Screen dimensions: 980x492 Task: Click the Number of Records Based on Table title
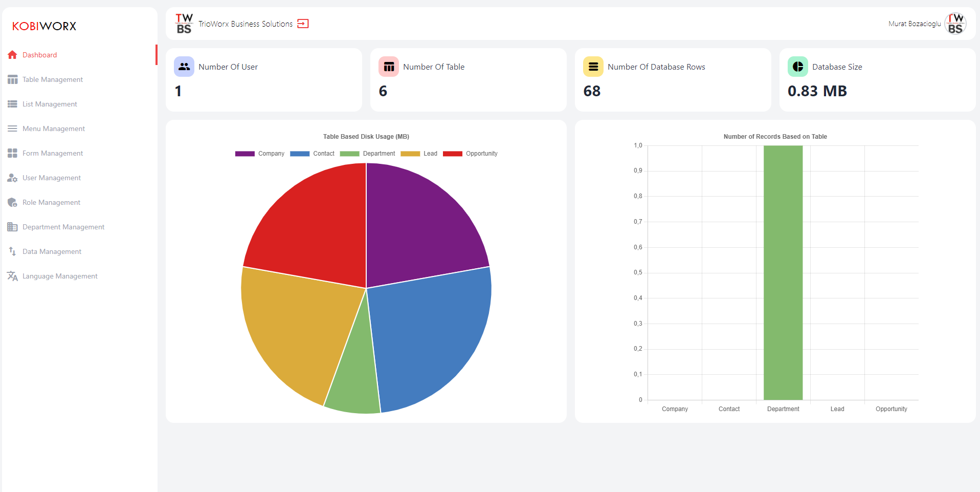pos(775,137)
